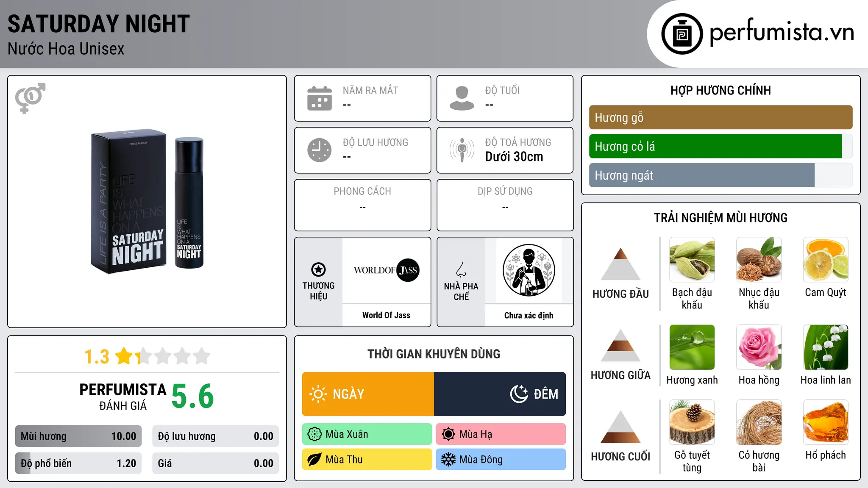The image size is (868, 488).
Task: Select the Hoa hồng note image
Action: click(759, 347)
